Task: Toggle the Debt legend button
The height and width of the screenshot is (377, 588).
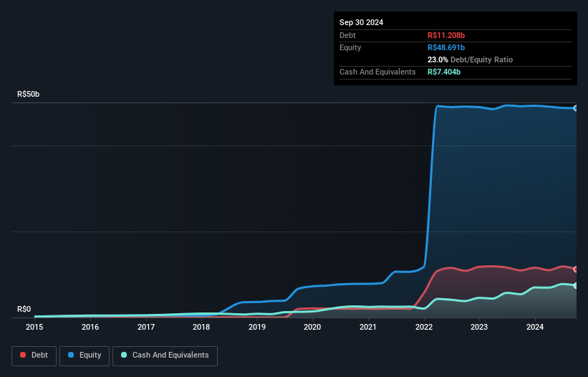Action: tap(34, 355)
